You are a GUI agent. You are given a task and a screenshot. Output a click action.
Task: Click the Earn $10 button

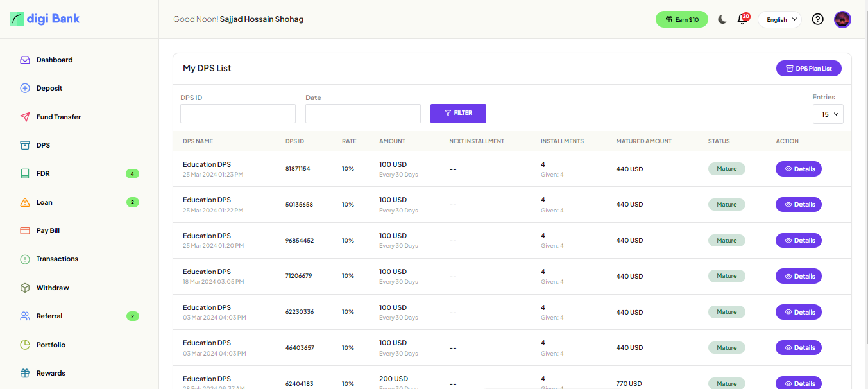[681, 19]
